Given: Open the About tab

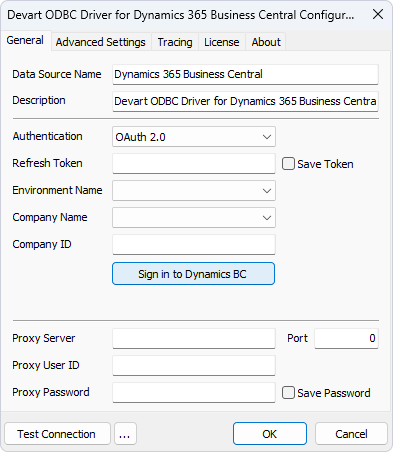Looking at the screenshot, I should 266,42.
